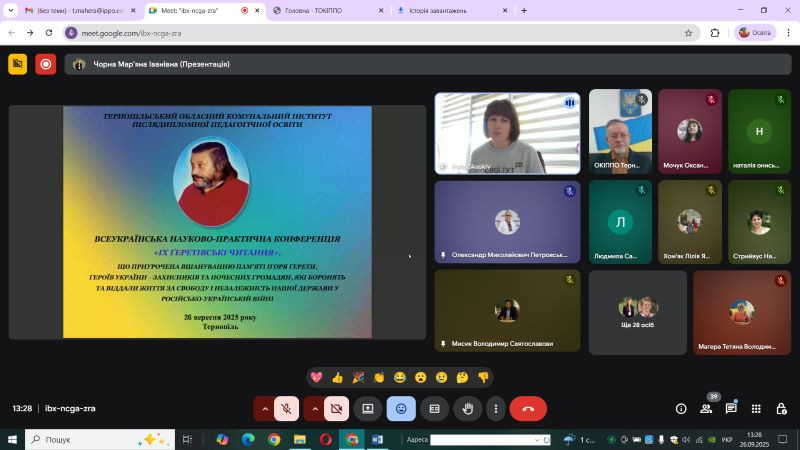Open the activities grid icon
Viewport: 800px width, 450px height.
pos(755,408)
